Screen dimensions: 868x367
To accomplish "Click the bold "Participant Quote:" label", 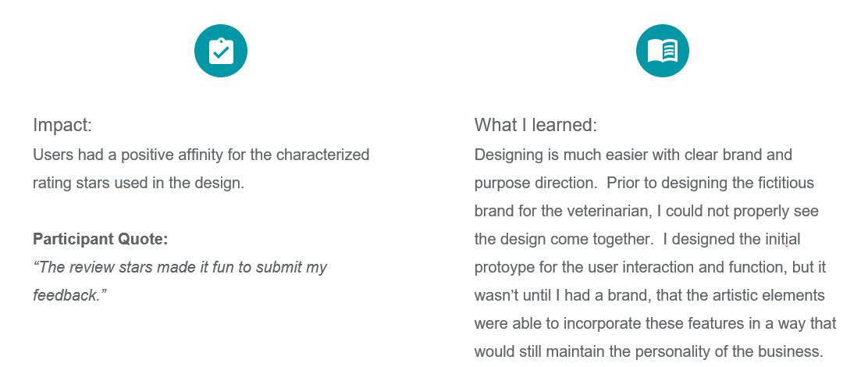I will 100,239.
